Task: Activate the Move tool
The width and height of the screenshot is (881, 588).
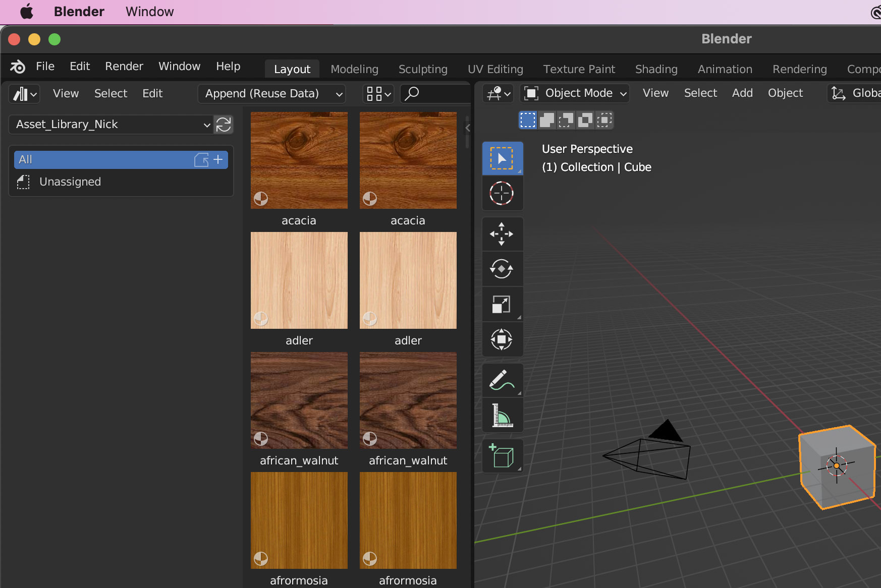Action: [x=502, y=234]
